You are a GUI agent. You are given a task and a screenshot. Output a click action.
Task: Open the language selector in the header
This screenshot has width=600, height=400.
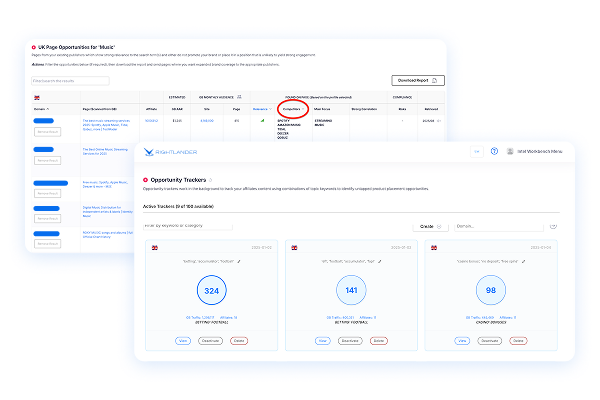pos(476,152)
